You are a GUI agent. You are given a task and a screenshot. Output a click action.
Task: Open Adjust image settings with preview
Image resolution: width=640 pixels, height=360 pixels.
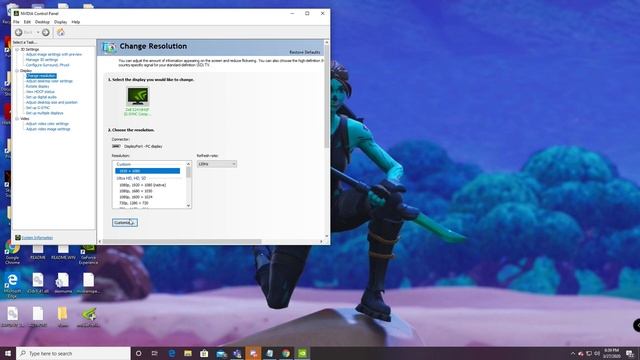coord(54,54)
